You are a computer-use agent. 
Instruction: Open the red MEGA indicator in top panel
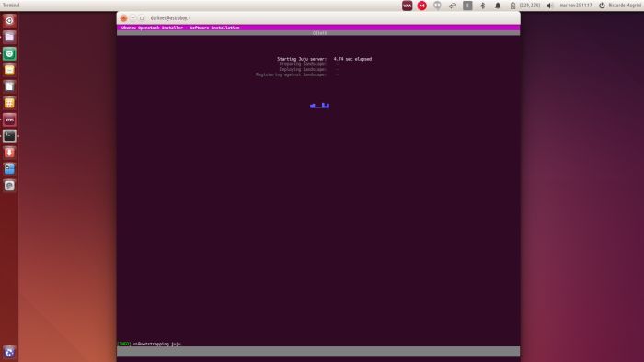tap(421, 6)
